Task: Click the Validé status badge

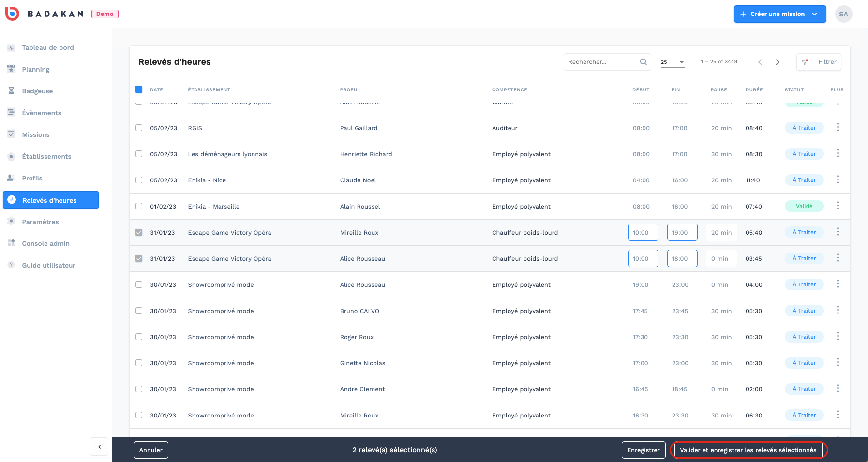Action: tap(804, 206)
